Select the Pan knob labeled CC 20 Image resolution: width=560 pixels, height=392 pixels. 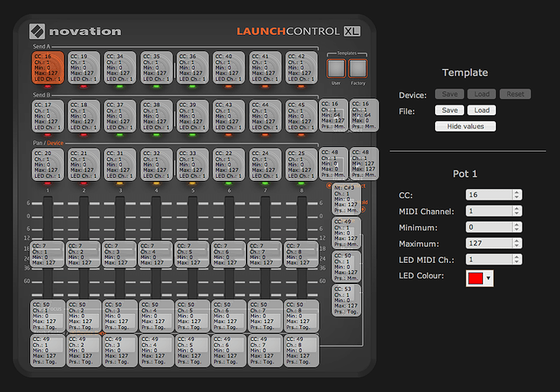click(x=48, y=164)
